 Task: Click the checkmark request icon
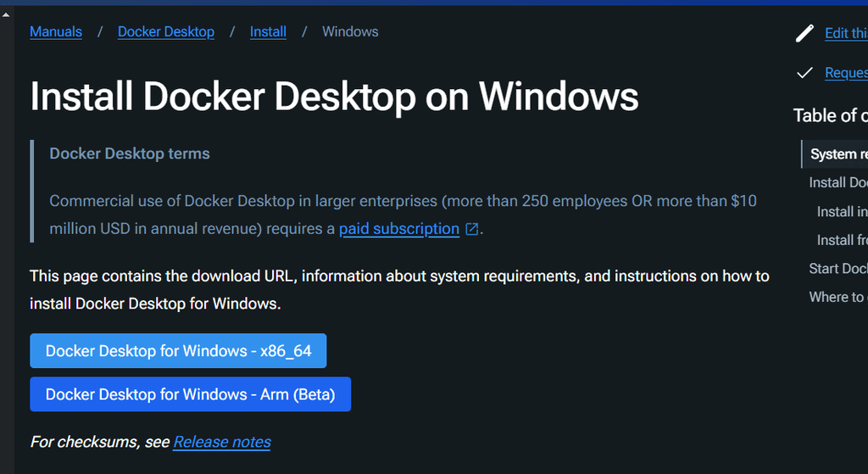point(804,73)
